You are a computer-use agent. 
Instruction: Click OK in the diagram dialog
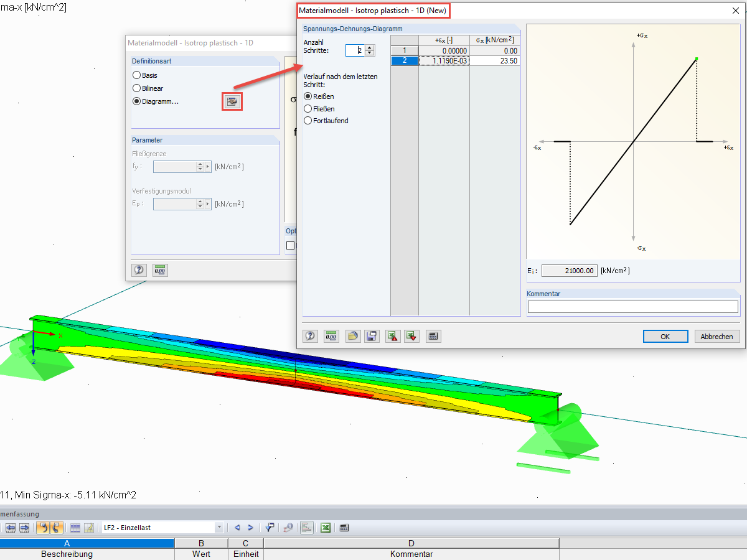click(x=665, y=336)
